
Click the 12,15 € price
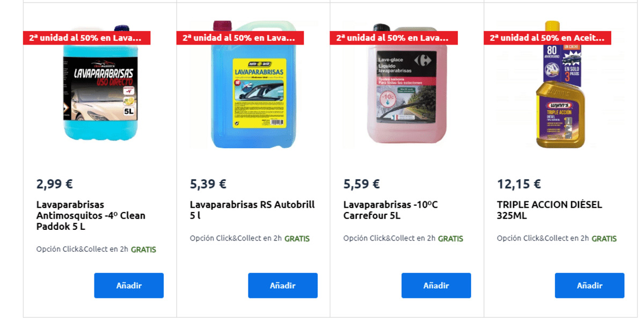pos(519,184)
